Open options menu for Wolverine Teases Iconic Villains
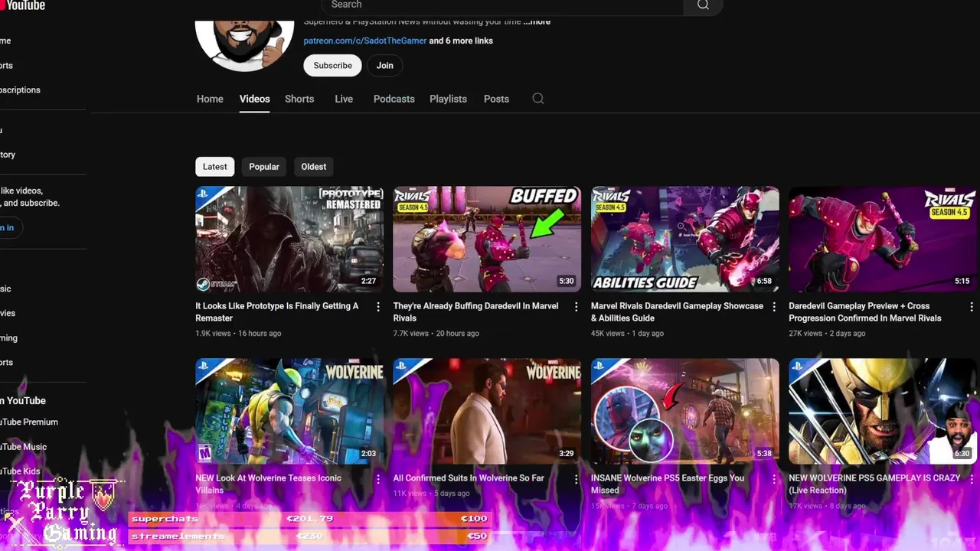 [378, 478]
